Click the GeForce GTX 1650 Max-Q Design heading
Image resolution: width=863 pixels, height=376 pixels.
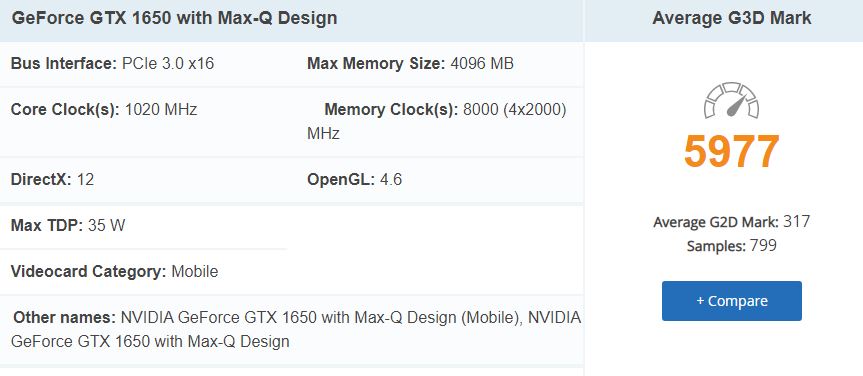(x=174, y=18)
